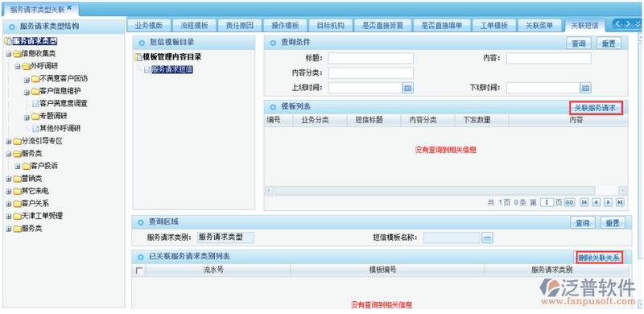644x314 pixels.
Task: Open the 工单模板 tab
Action: click(494, 26)
